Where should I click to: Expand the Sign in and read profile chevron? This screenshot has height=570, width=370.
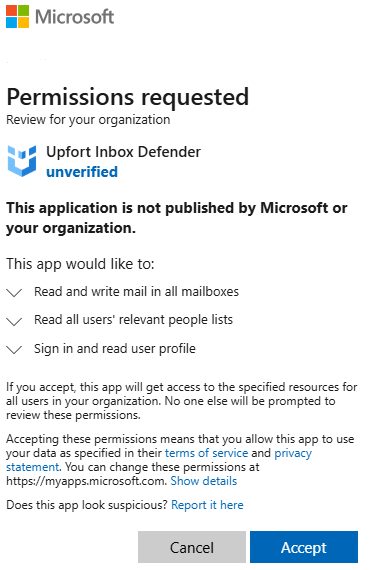point(15,349)
